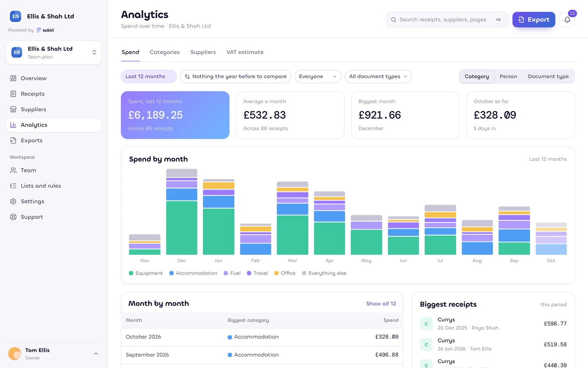
Task: Click the Settings gear icon
Action: point(13,201)
